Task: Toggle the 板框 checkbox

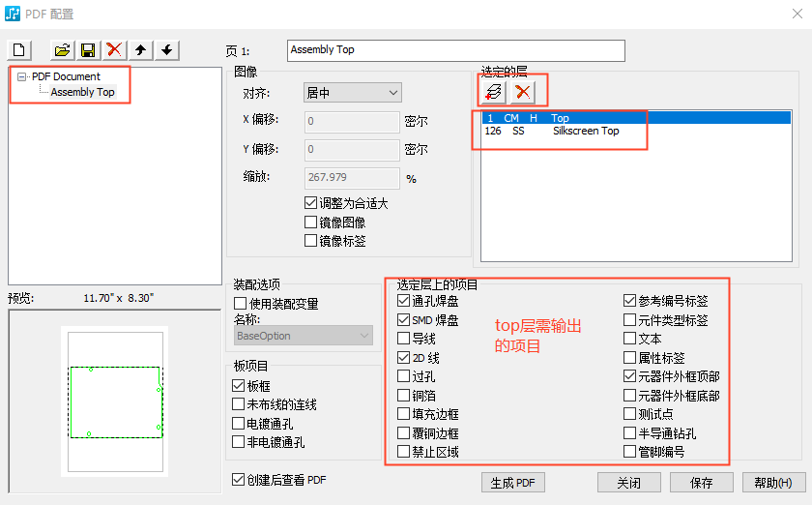Action: (x=238, y=386)
